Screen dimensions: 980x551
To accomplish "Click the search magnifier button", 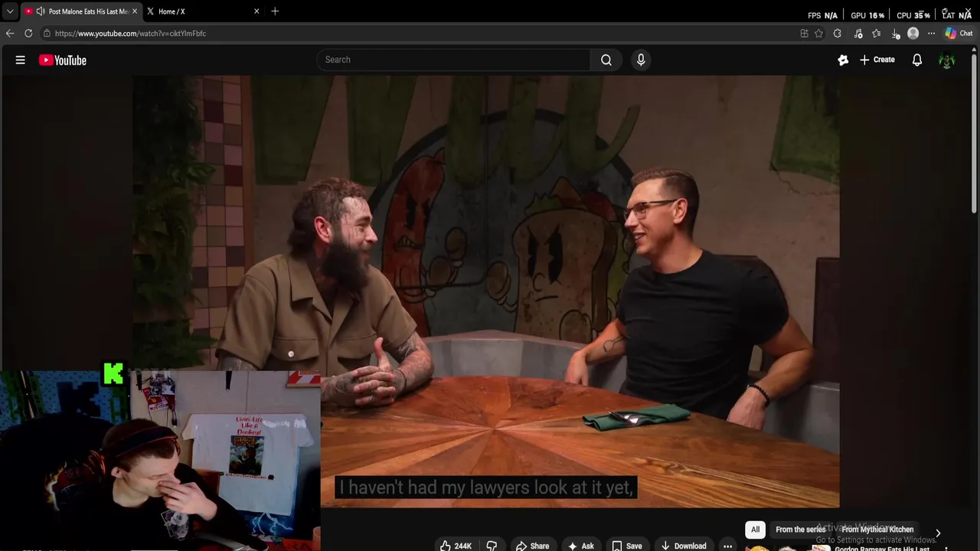I will click(606, 60).
